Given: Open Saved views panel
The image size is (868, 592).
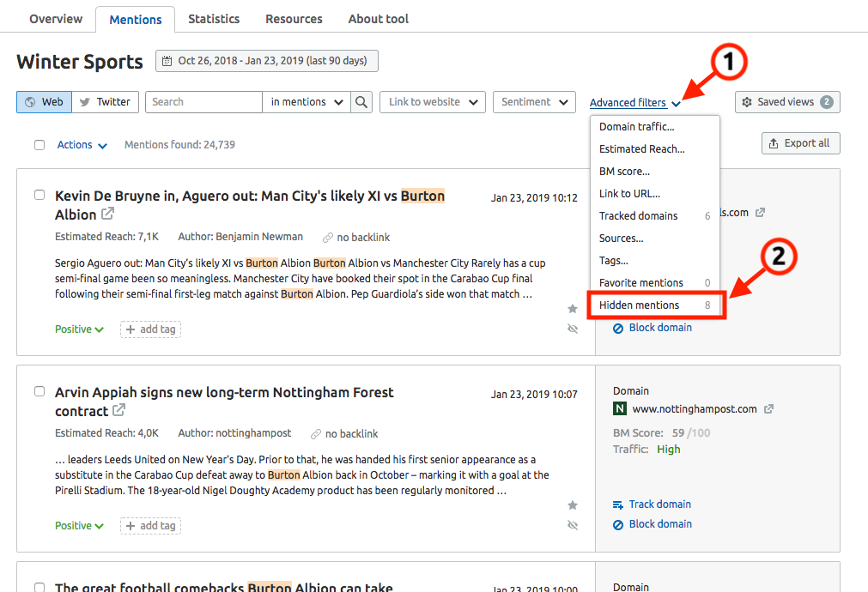Looking at the screenshot, I should pyautogui.click(x=788, y=102).
